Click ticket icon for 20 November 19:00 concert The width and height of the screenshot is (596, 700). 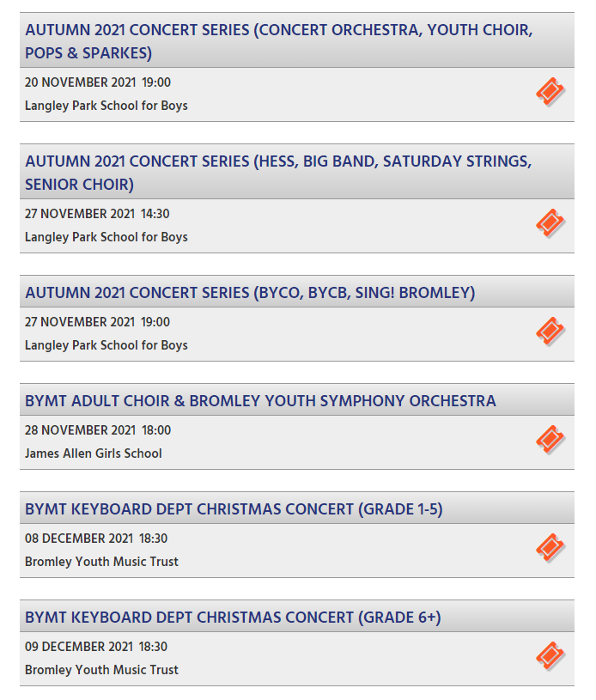click(x=550, y=91)
